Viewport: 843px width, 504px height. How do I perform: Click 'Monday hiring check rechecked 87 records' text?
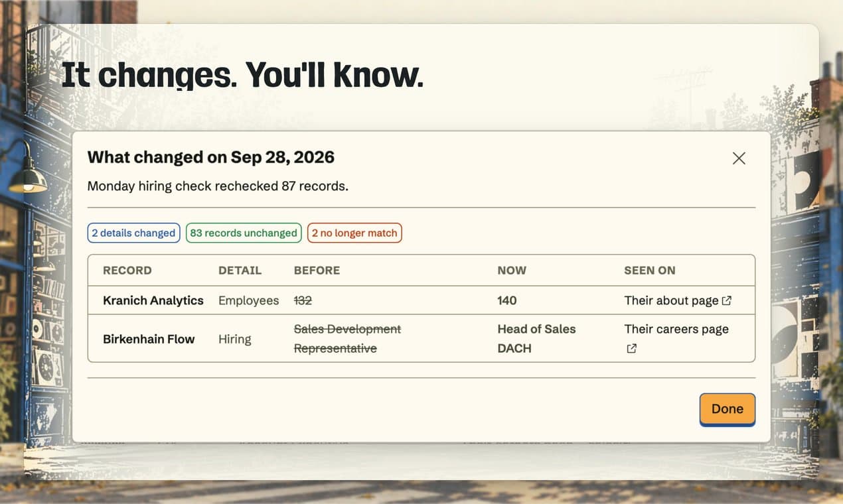[x=218, y=186]
